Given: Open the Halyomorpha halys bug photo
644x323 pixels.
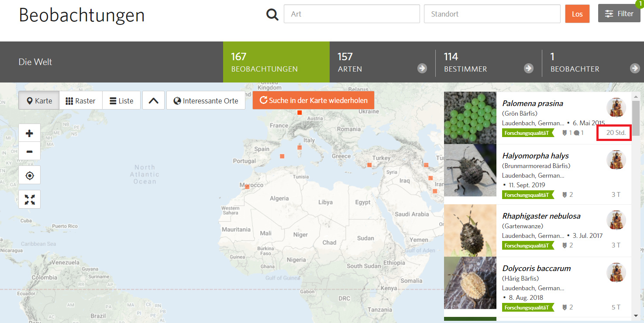Looking at the screenshot, I should pyautogui.click(x=470, y=170).
